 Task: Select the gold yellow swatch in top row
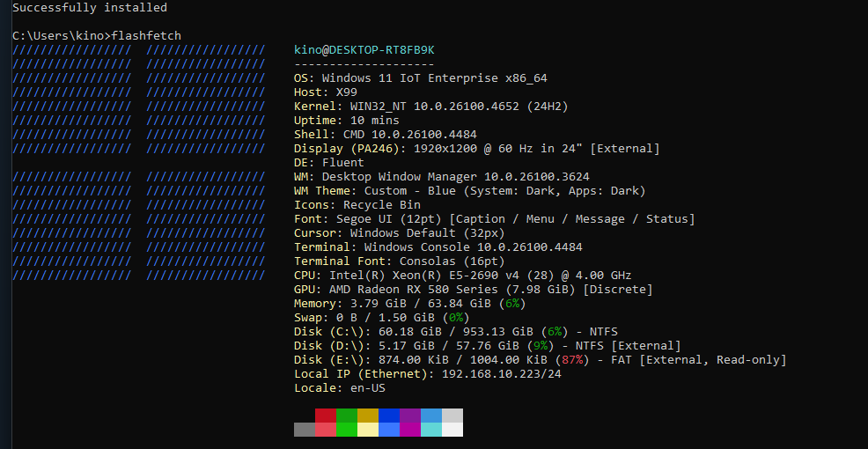(x=368, y=416)
